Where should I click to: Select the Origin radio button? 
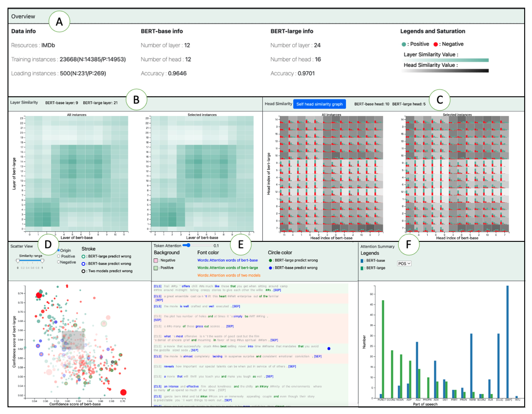59,250
